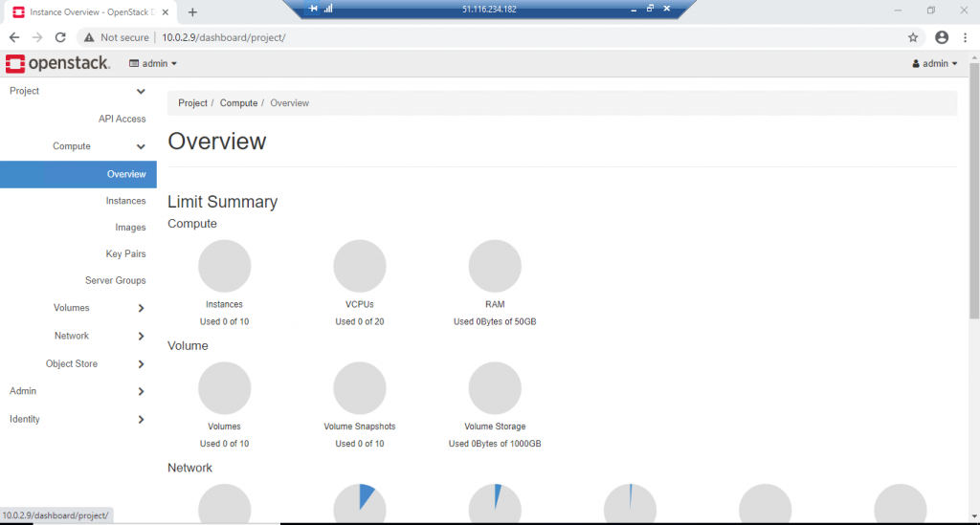The height and width of the screenshot is (525, 980).
Task: Click the Compute breadcrumb link
Action: [x=238, y=103]
